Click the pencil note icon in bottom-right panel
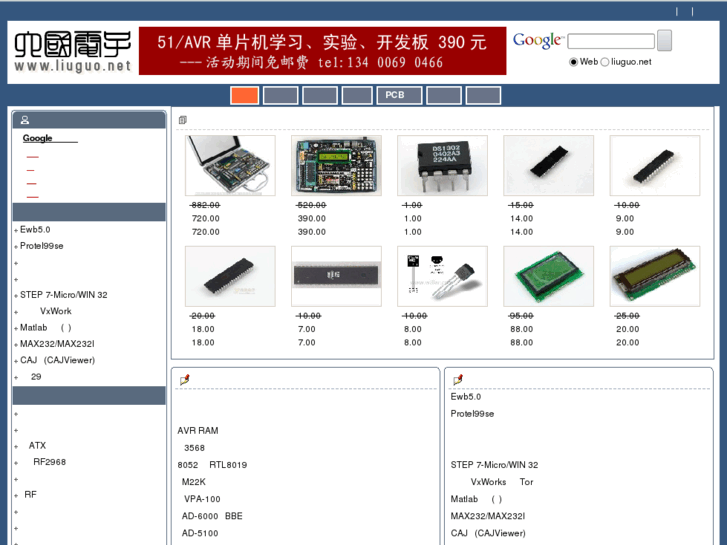This screenshot has width=727, height=545. tap(458, 380)
